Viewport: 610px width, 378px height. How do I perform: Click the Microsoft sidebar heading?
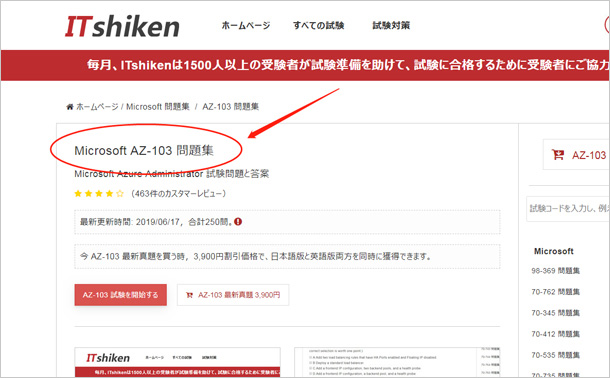coord(554,251)
